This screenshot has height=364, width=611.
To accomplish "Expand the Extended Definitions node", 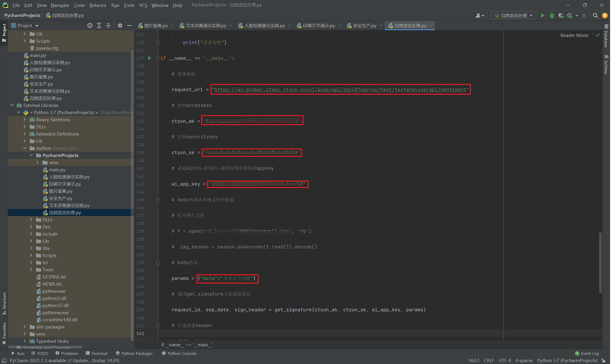I will (25, 134).
